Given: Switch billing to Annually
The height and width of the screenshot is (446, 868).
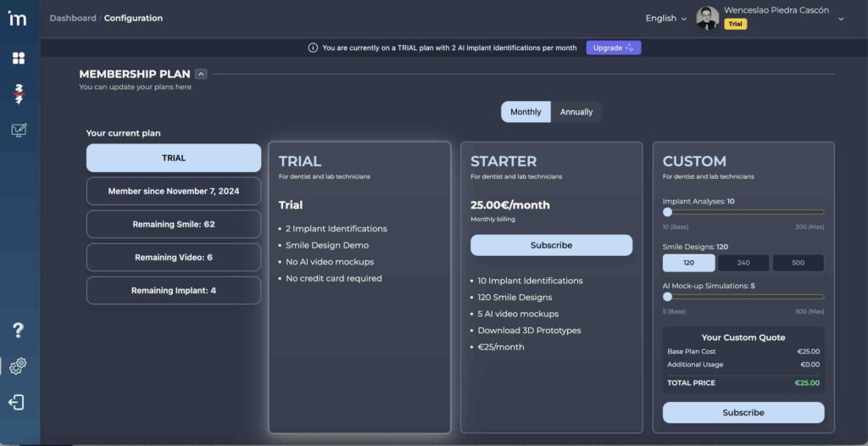Looking at the screenshot, I should point(576,112).
